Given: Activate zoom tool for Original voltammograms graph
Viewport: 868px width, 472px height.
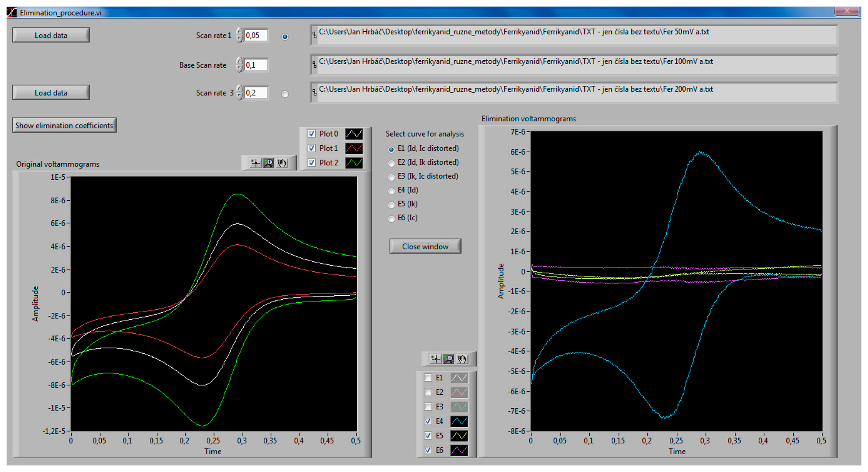Looking at the screenshot, I should tap(269, 163).
